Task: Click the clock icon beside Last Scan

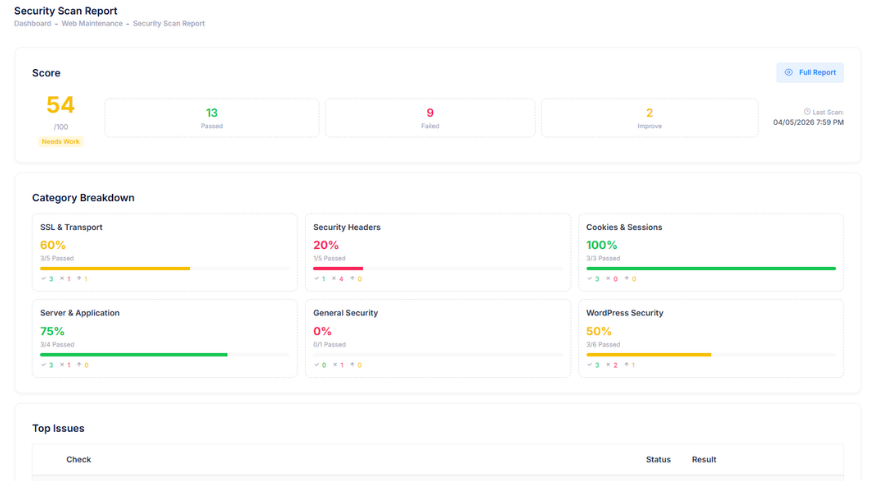Action: pyautogui.click(x=807, y=112)
